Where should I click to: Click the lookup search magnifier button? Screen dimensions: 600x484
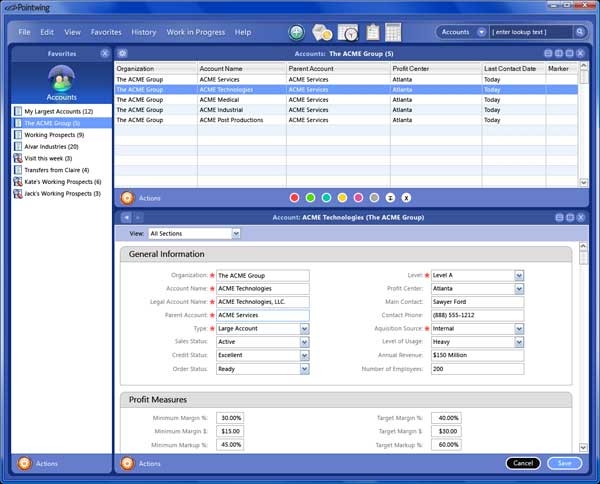click(580, 32)
